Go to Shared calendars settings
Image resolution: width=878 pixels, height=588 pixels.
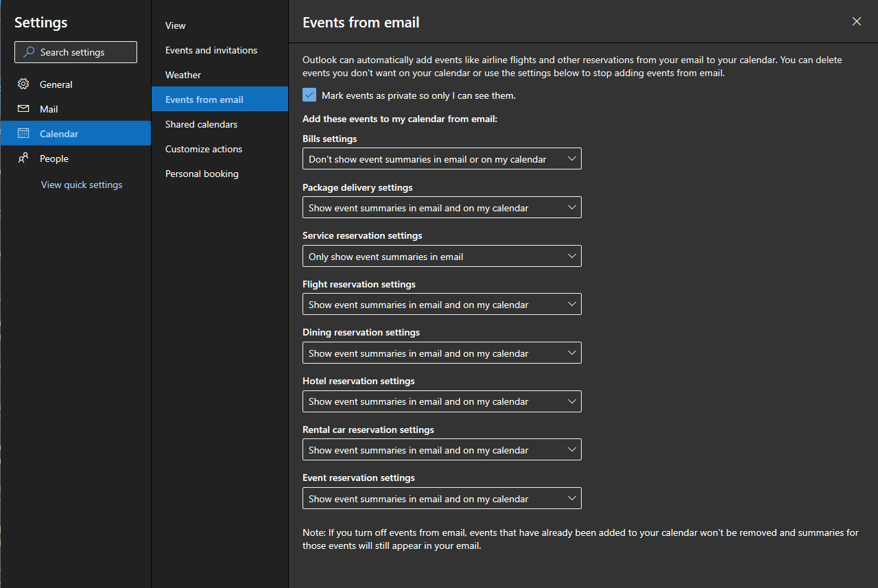click(x=201, y=124)
